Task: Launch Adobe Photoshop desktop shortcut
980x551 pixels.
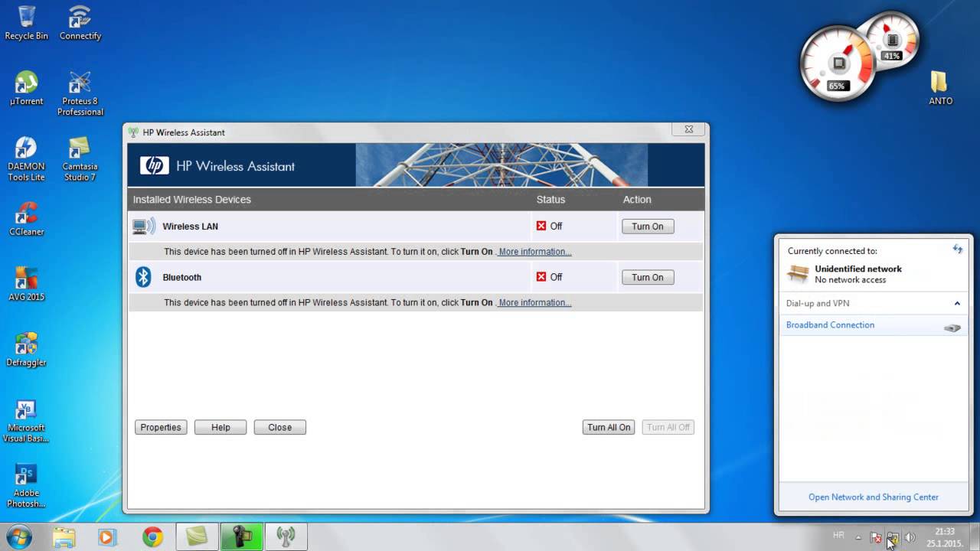Action: pos(26,486)
